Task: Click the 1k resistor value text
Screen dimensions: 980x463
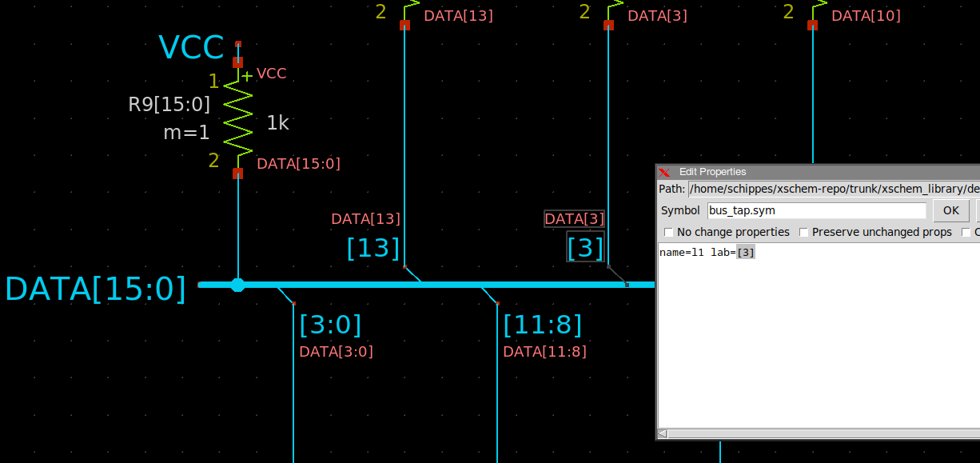Action: coord(277,122)
